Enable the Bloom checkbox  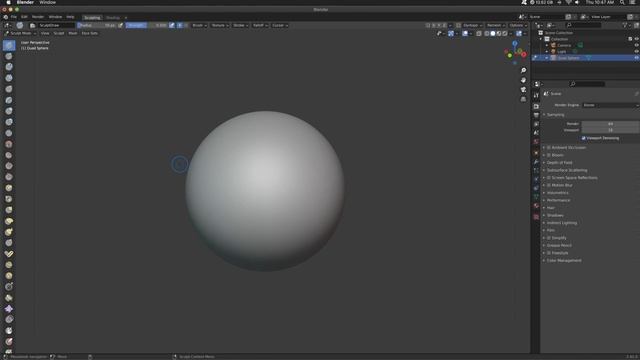549,155
